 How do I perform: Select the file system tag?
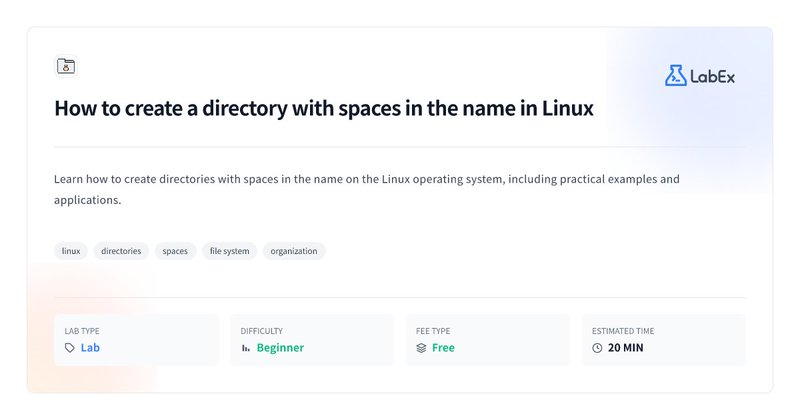click(230, 251)
